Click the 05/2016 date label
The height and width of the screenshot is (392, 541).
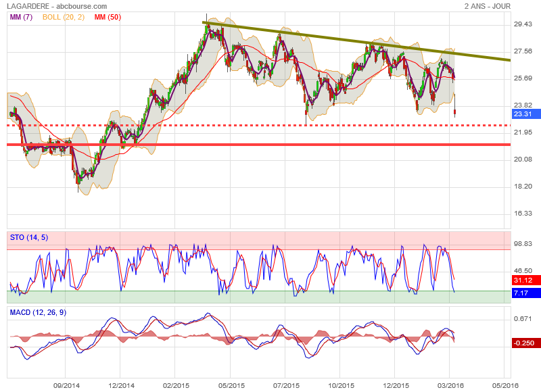505,385
